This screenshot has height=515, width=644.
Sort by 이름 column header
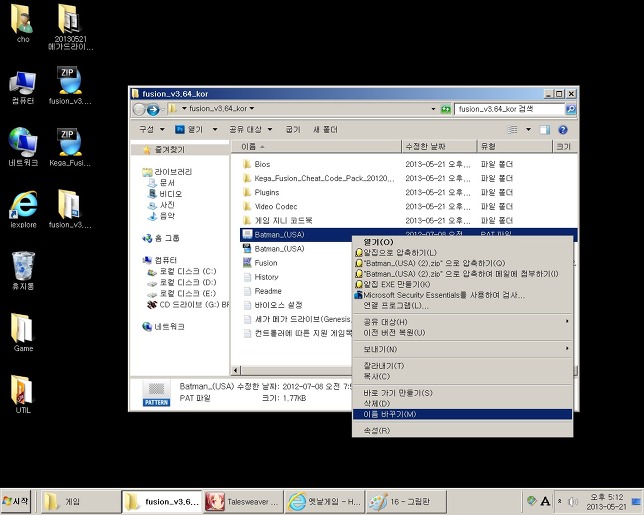316,146
